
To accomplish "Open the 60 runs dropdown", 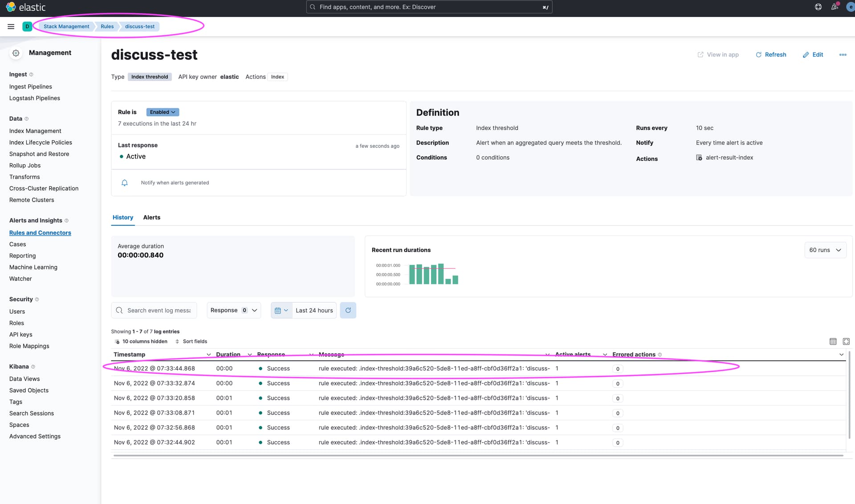I will (825, 250).
